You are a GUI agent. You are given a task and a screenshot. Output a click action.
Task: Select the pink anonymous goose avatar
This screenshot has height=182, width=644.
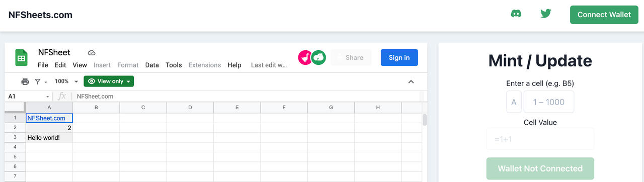pyautogui.click(x=305, y=58)
